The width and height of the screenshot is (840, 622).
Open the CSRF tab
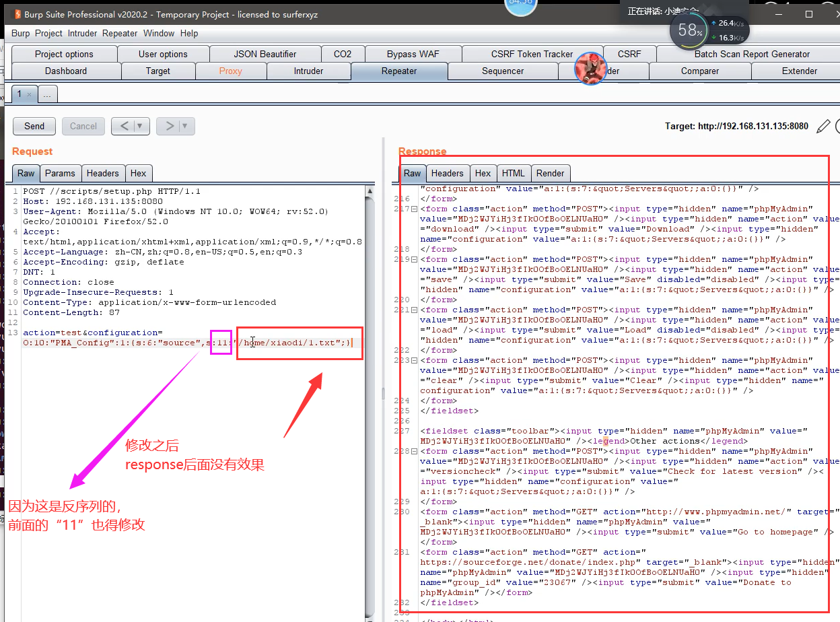coord(629,54)
